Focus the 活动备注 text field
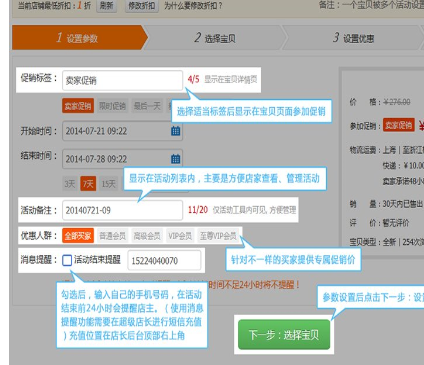 click(x=122, y=210)
